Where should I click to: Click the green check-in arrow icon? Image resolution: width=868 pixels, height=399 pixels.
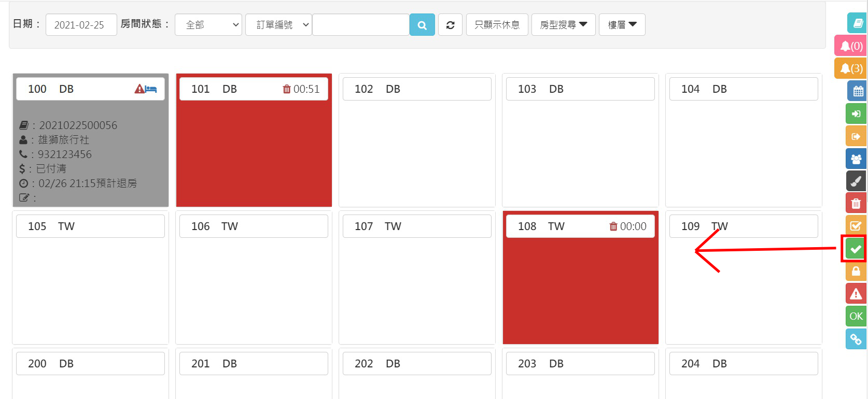[x=856, y=114]
